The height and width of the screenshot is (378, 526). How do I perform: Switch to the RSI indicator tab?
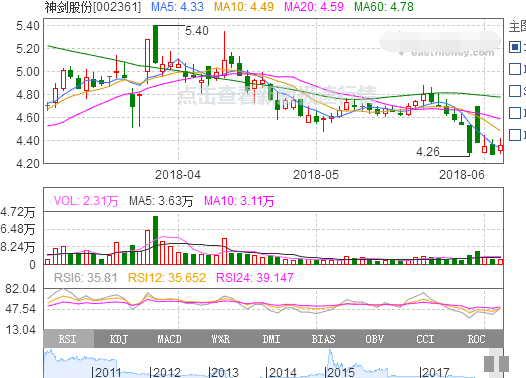(x=68, y=339)
